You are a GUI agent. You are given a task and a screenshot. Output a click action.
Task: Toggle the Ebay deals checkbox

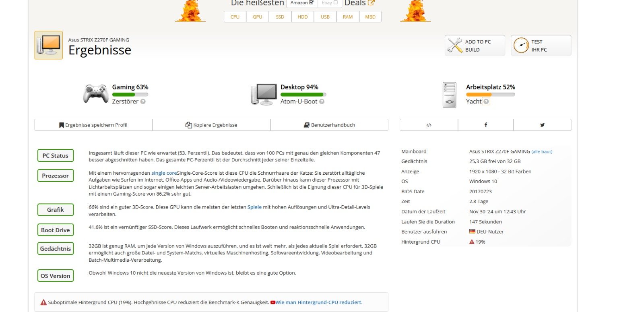[336, 2]
